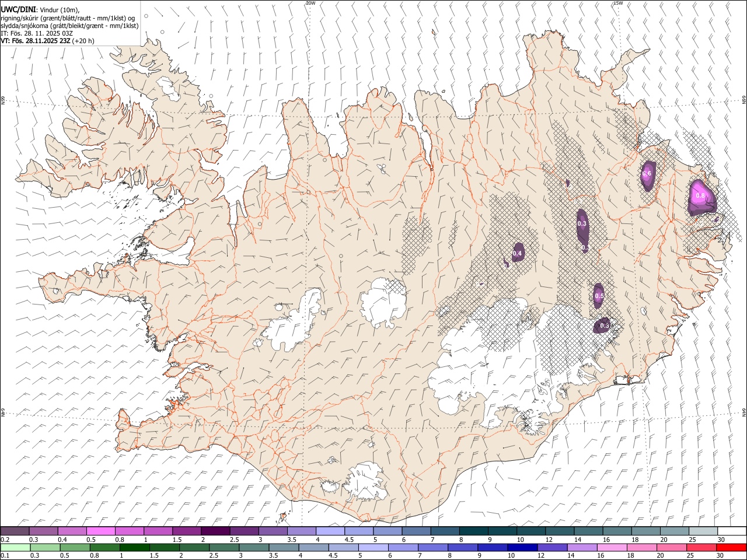Viewport: 747px width, 560px height.
Task: Click the 0.8 snowfall value label on the map
Action: 700,195
